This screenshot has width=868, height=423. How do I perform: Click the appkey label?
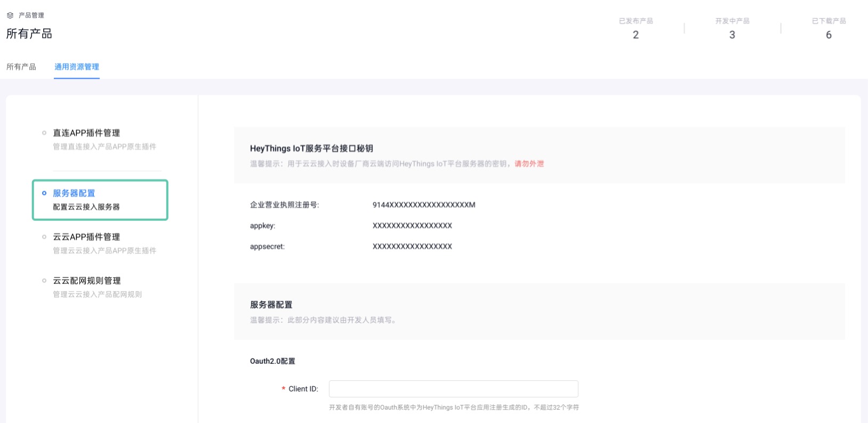[263, 226]
